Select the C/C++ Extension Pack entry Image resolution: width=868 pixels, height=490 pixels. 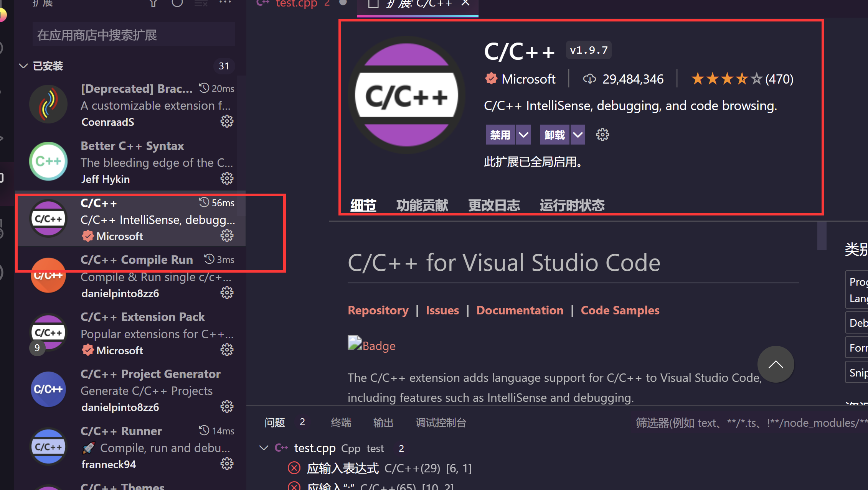pos(130,333)
